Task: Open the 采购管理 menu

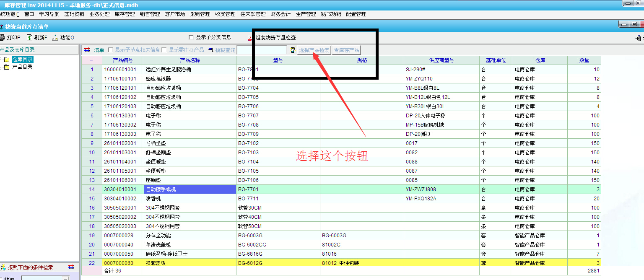Action: tap(200, 14)
